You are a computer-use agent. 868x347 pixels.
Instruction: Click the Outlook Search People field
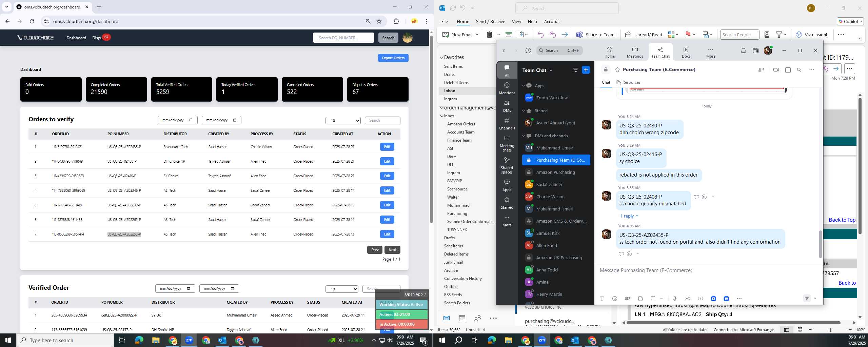(739, 35)
